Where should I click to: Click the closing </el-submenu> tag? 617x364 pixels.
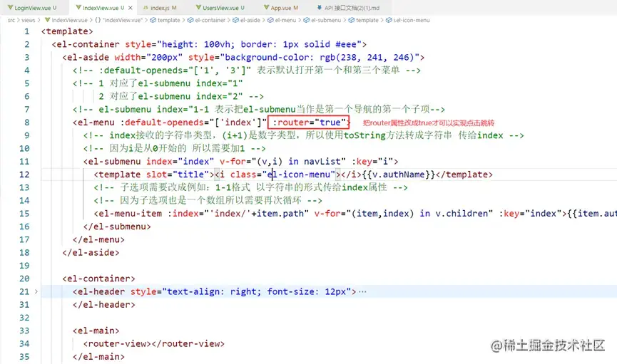click(117, 227)
